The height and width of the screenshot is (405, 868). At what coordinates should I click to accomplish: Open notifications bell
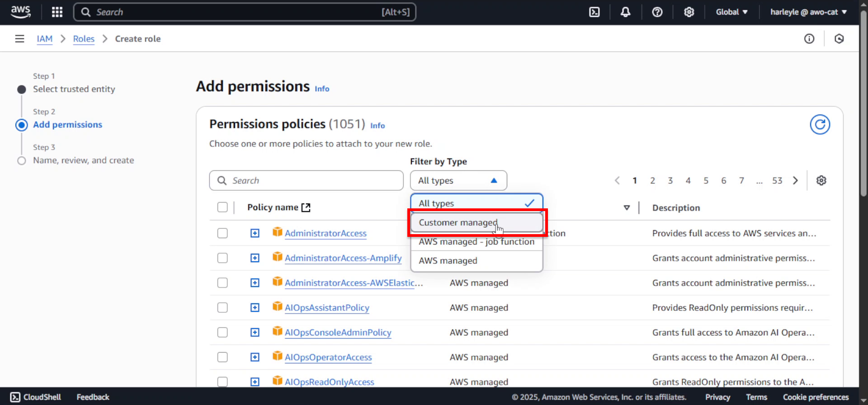[625, 12]
